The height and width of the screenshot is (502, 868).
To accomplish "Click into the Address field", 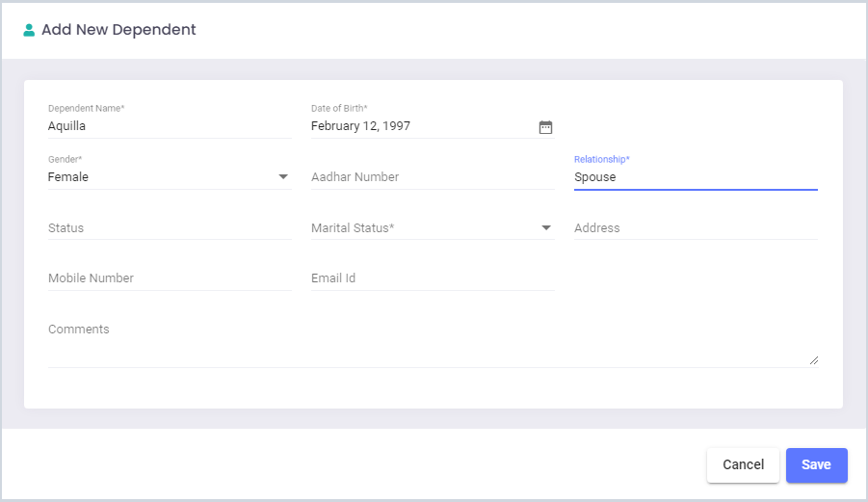I will (696, 228).
